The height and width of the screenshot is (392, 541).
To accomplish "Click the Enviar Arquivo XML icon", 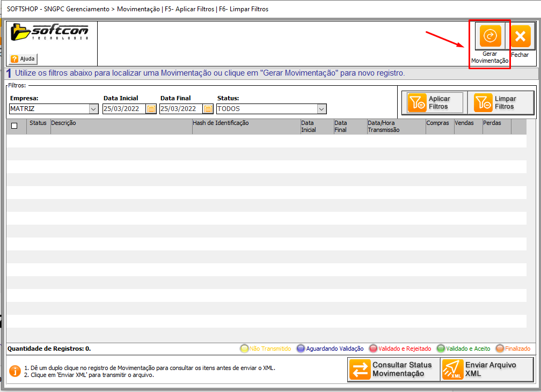I will tap(451, 369).
